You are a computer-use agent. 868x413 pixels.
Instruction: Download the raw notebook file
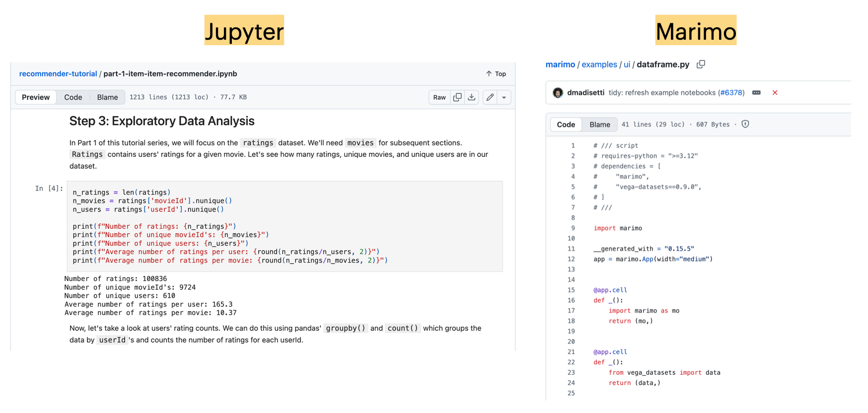[472, 97]
